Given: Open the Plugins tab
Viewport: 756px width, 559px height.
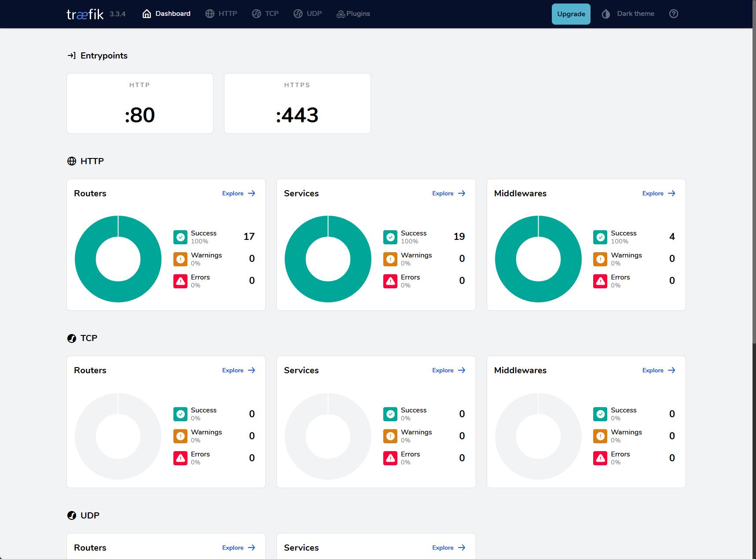Looking at the screenshot, I should coord(353,14).
